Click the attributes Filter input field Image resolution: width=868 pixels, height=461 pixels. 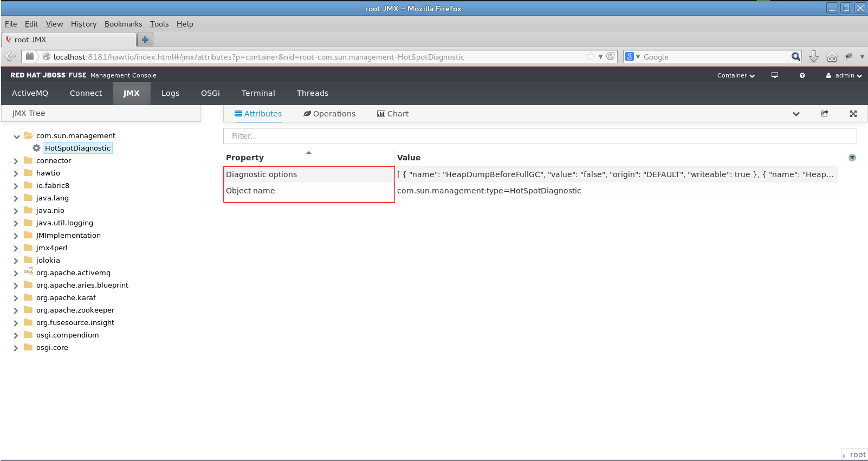540,136
